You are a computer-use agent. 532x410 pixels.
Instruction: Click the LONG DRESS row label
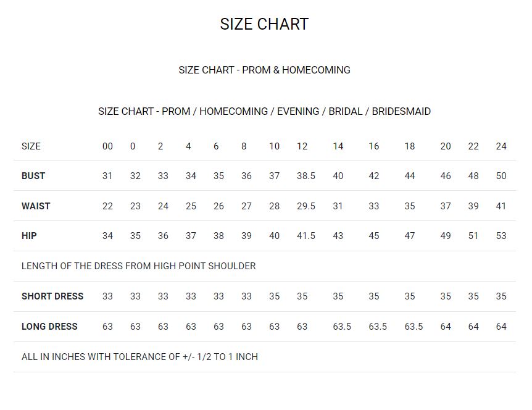pos(49,327)
